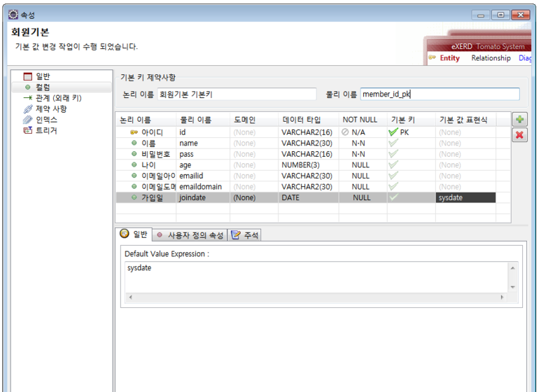The width and height of the screenshot is (541, 392).
Task: Open data type VARCHAR2(16) of id row
Action: pos(309,132)
